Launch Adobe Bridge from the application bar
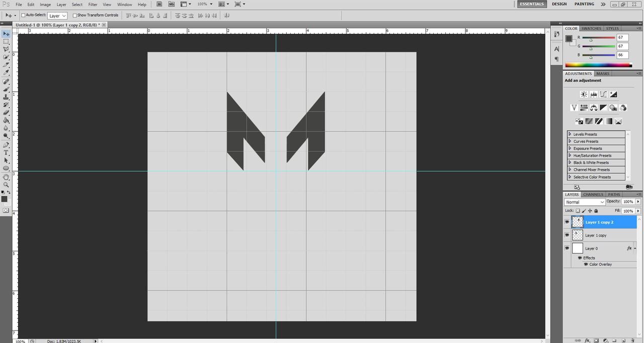 [x=159, y=4]
